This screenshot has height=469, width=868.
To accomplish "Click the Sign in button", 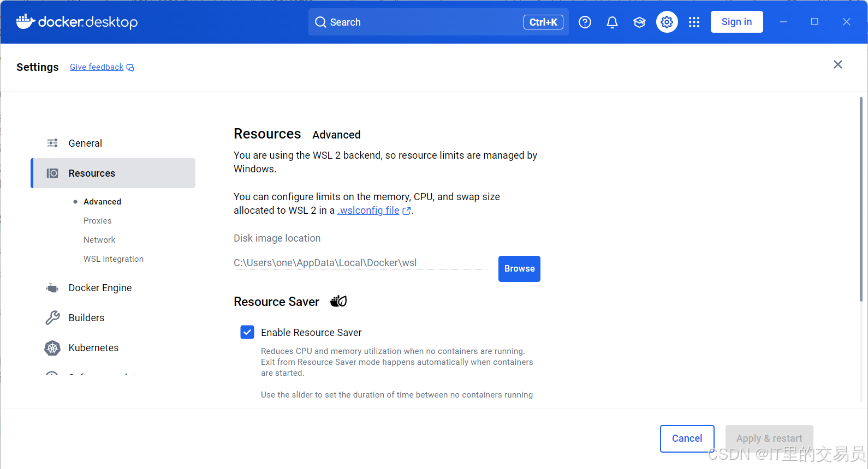I will [736, 22].
